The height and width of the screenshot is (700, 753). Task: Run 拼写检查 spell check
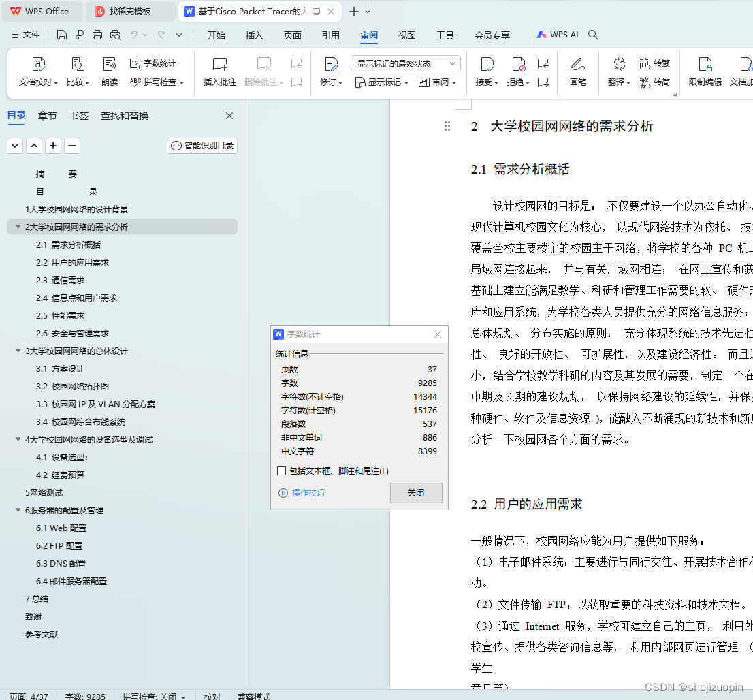[x=157, y=82]
